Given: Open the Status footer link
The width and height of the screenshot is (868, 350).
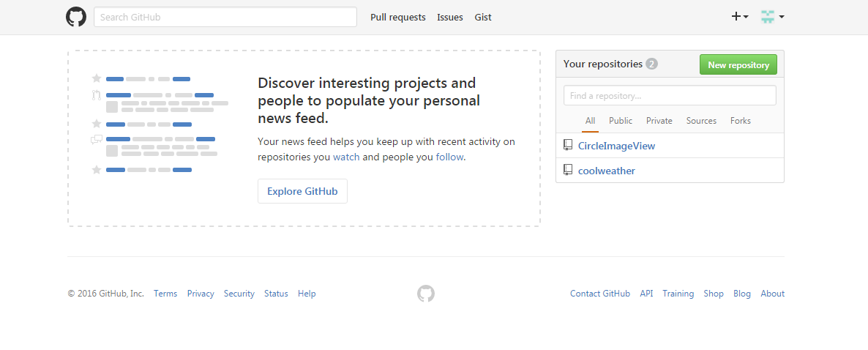Looking at the screenshot, I should pos(276,294).
